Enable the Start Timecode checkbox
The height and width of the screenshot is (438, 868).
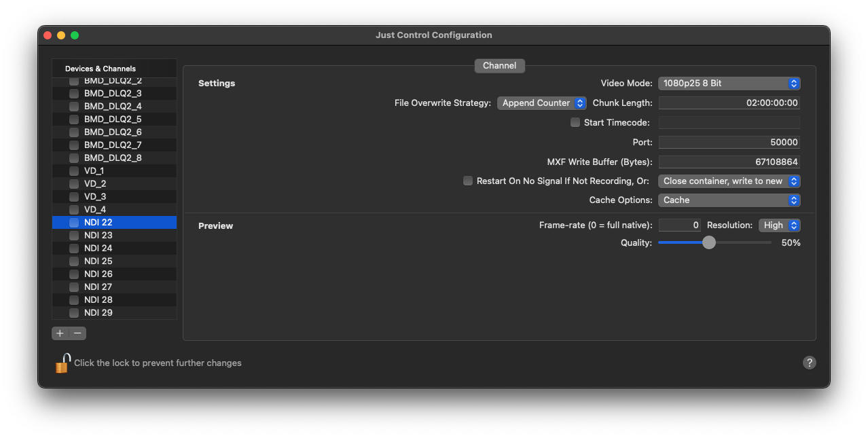575,123
